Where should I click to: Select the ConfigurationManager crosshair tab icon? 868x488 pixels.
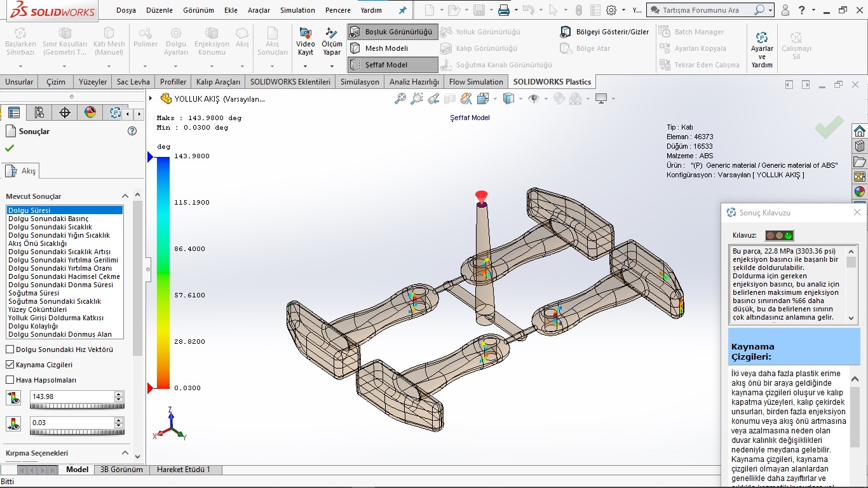[64, 112]
